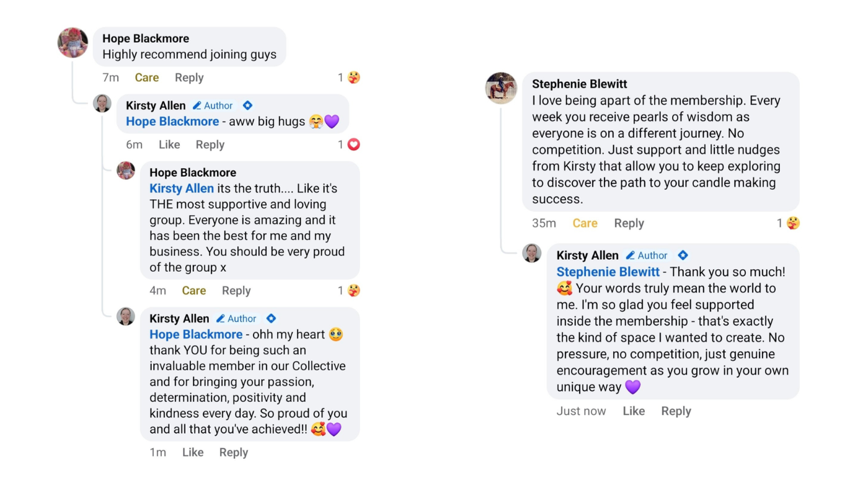Open 'Kirsty Allen' mention in Hope's reply
This screenshot has height=490, width=868.
click(x=182, y=189)
